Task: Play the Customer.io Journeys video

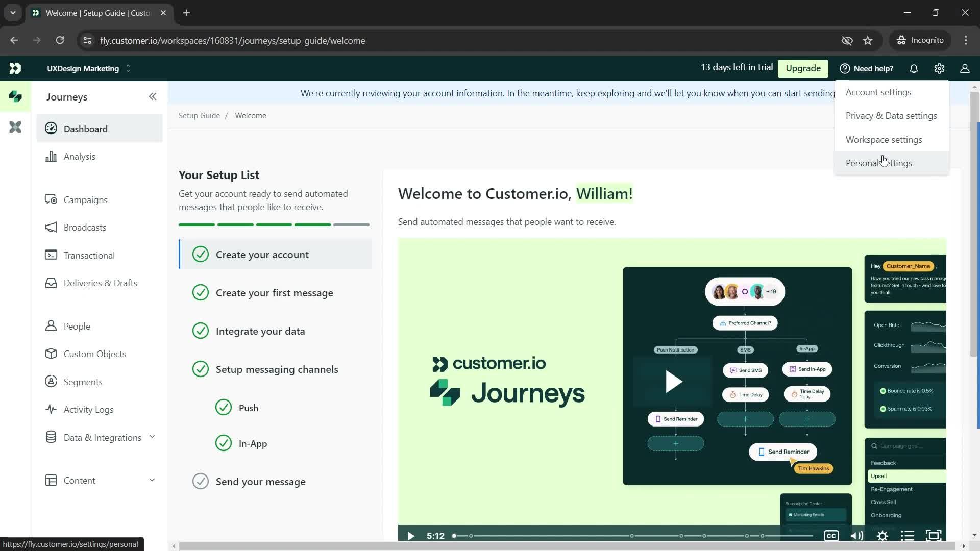Action: (674, 382)
